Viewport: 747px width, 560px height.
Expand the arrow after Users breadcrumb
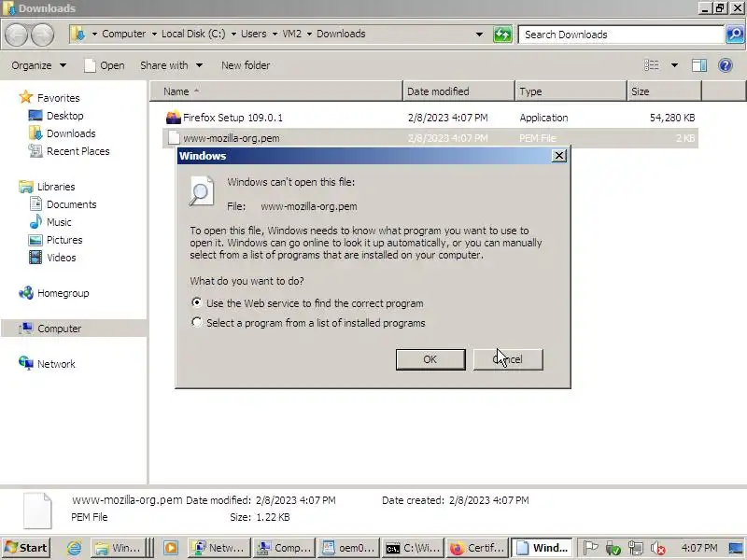click(275, 35)
